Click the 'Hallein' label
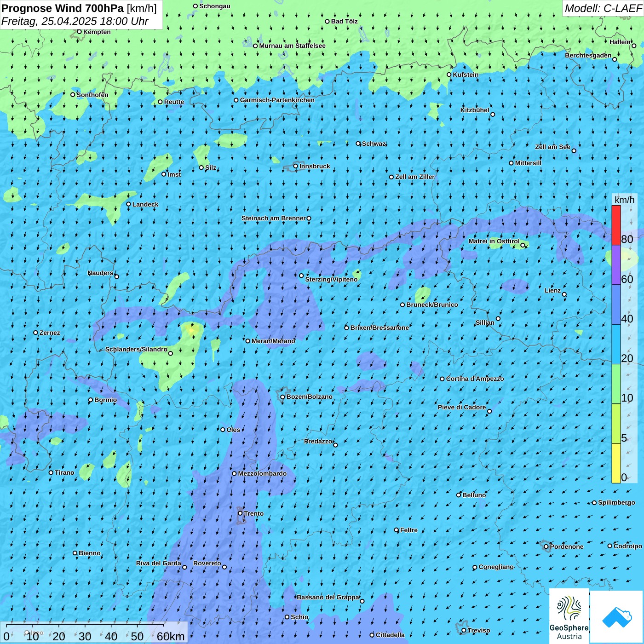Screen dimensions: 644x644 point(620,42)
